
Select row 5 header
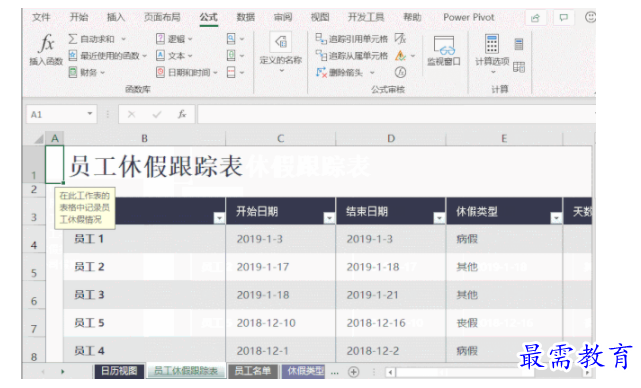(x=34, y=267)
